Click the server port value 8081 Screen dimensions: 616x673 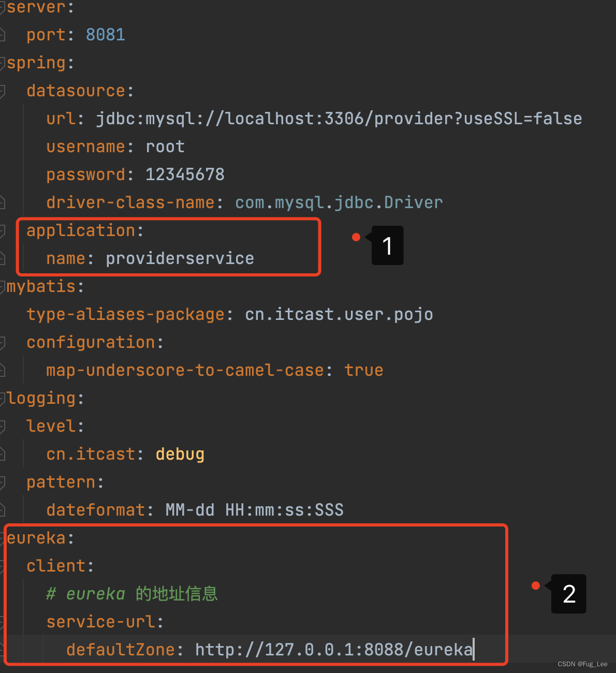pos(105,35)
